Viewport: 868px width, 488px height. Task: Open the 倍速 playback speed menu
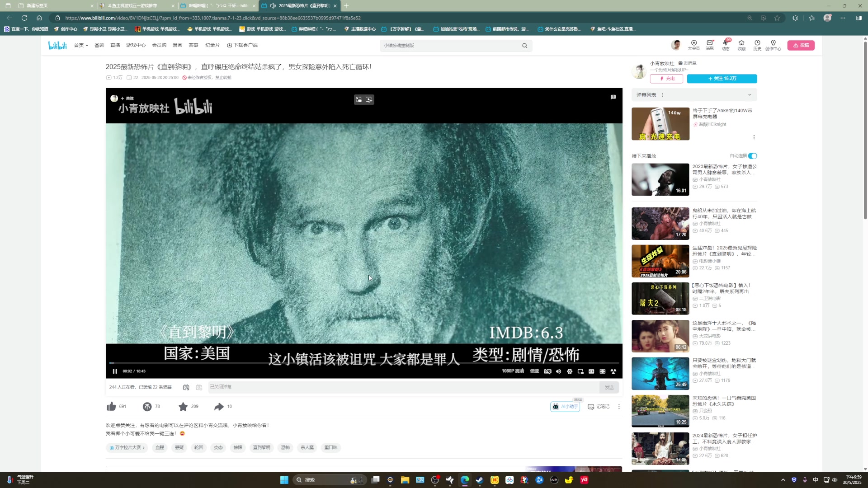coord(534,371)
